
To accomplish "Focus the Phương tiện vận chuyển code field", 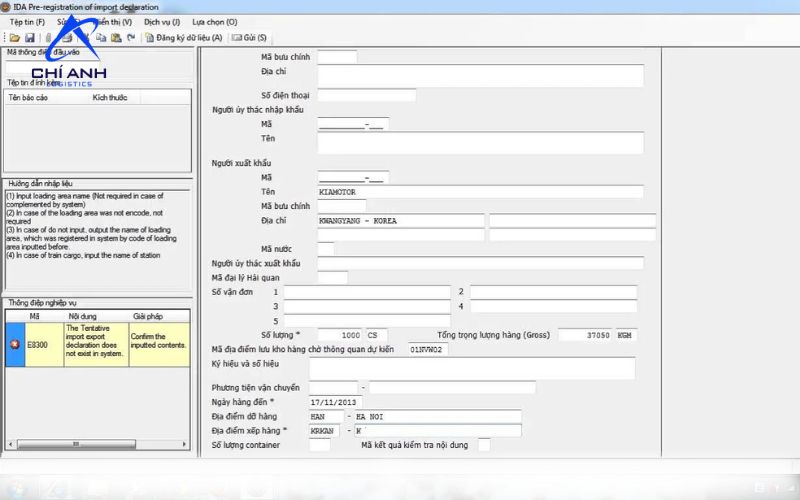I will click(x=333, y=388).
